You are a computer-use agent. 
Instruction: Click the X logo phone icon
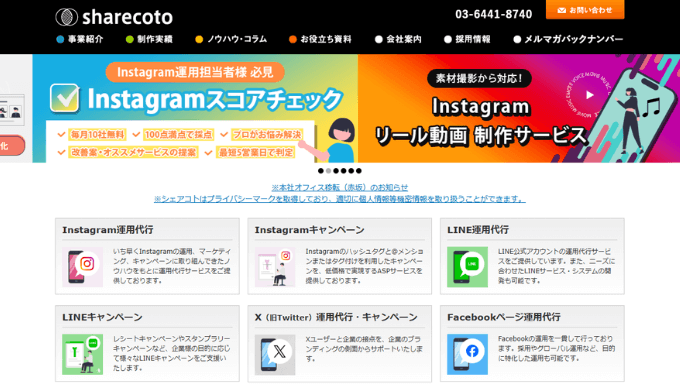coord(275,354)
